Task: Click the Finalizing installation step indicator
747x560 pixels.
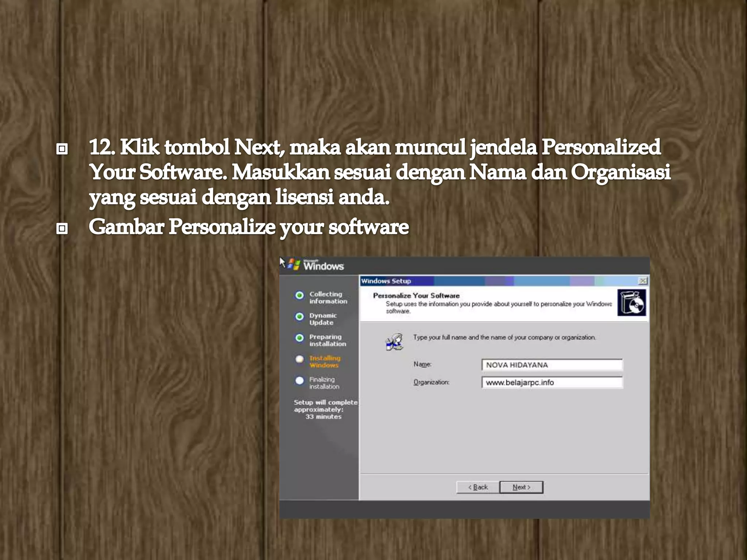Action: (x=299, y=381)
